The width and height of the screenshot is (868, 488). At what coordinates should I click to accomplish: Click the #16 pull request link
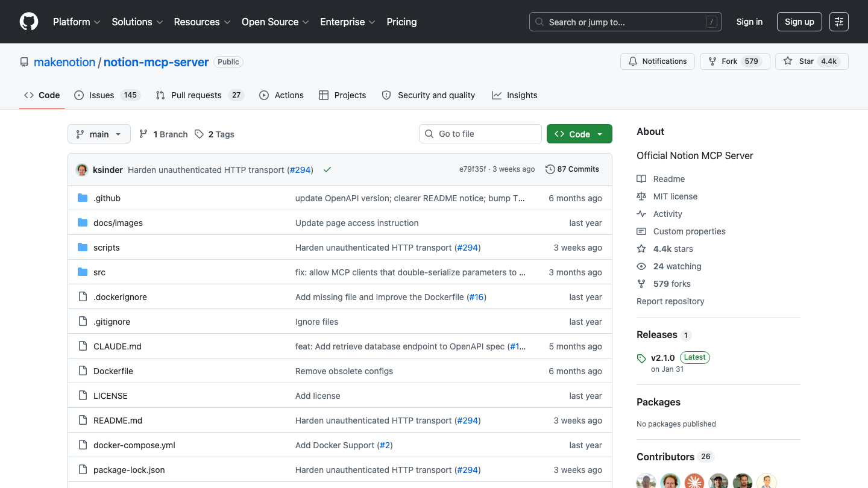point(477,297)
